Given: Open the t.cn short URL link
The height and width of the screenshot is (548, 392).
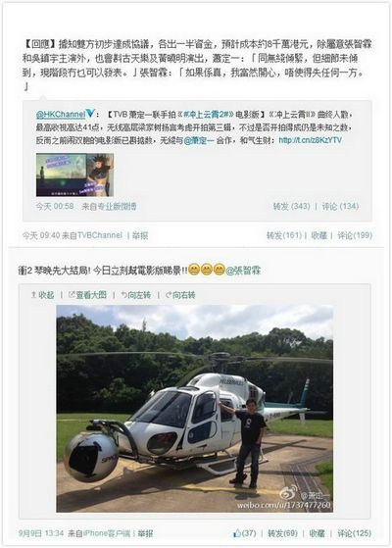Looking at the screenshot, I should (311, 140).
